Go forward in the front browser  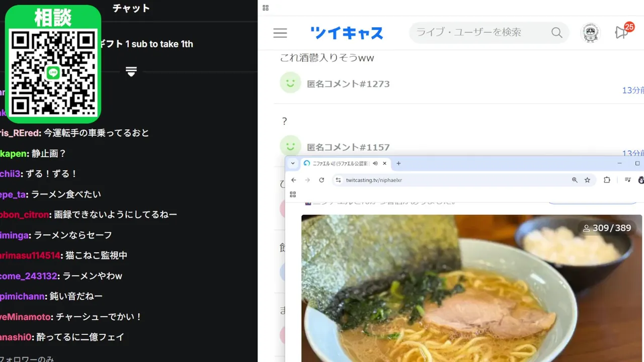(307, 180)
